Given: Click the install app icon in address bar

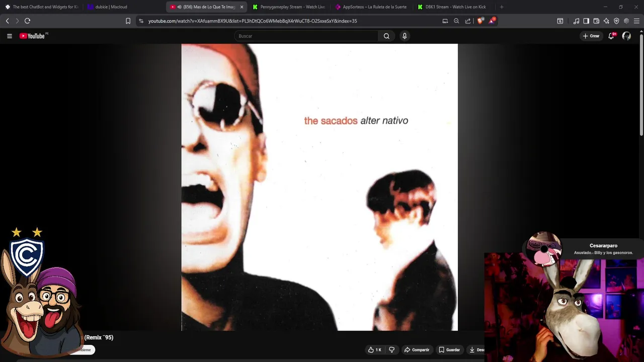Looking at the screenshot, I should [445, 21].
